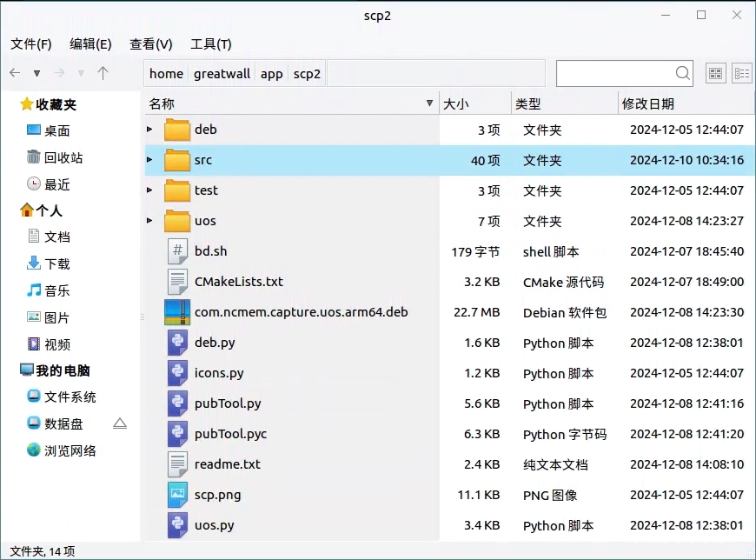Navigate to greatwall in the path bar
756x560 pixels.
[222, 74]
